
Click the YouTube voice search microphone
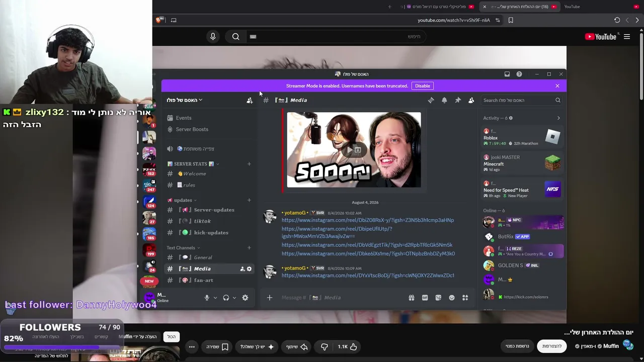point(213,36)
